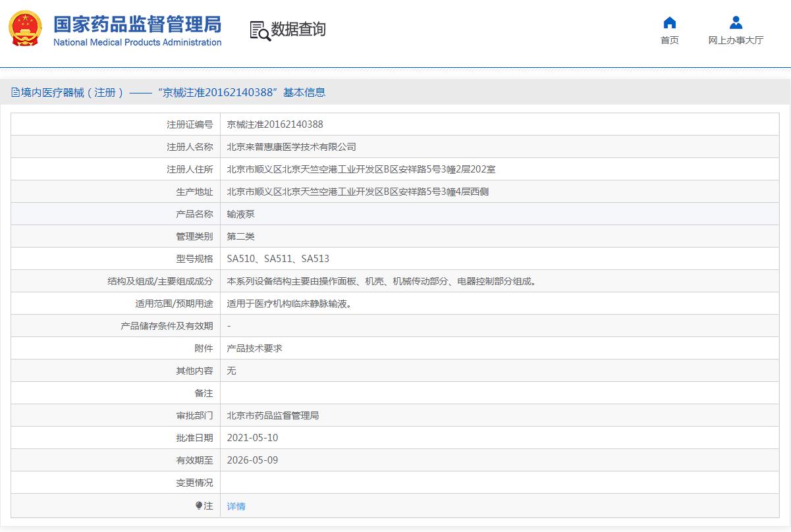Click the lightbulb icon beside 注
This screenshot has height=532, width=791.
[199, 506]
